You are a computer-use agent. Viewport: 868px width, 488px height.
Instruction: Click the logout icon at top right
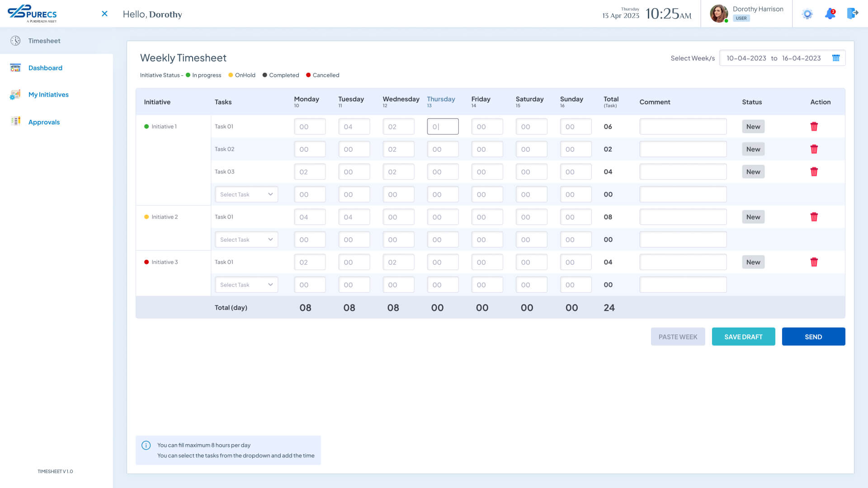(x=852, y=14)
